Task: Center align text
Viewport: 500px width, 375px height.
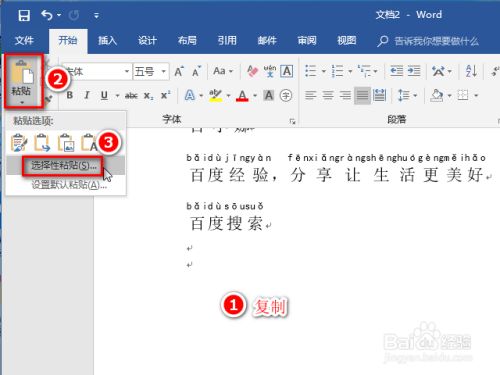Action: tap(328, 96)
